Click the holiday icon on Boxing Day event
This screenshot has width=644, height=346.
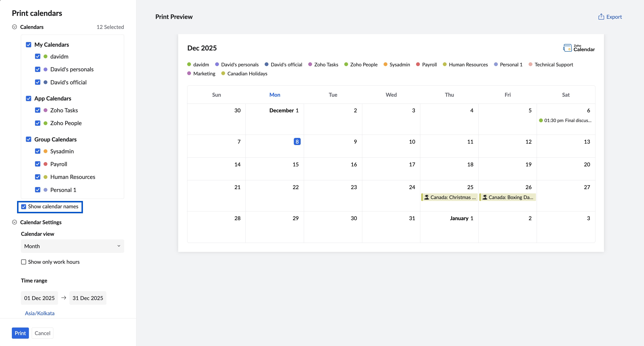point(485,197)
